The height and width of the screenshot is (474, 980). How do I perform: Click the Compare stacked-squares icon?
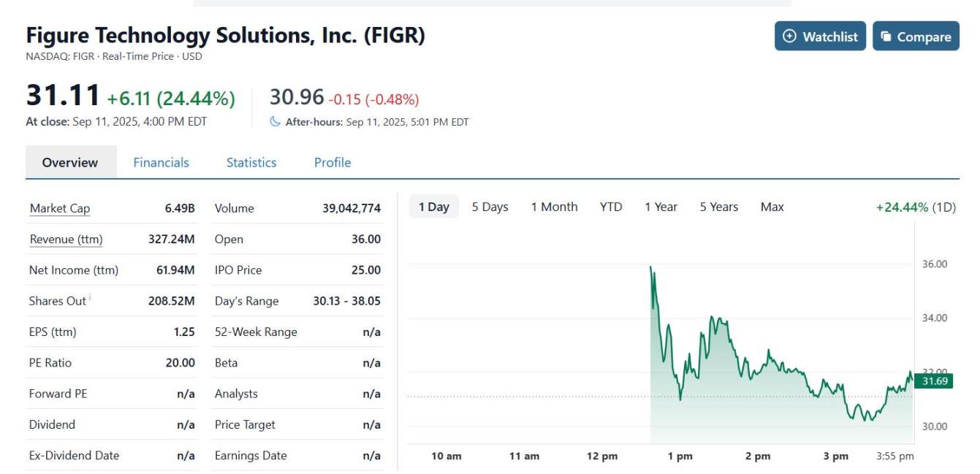(885, 36)
